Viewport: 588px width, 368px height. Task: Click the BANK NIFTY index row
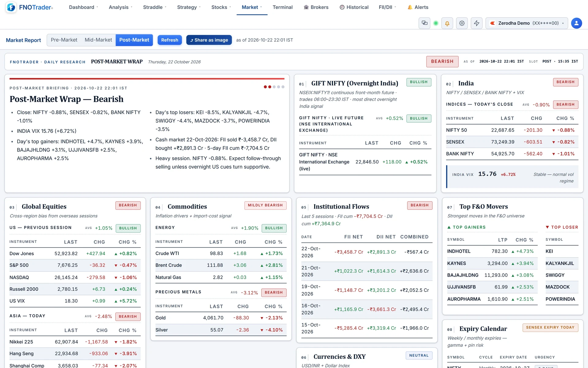point(512,154)
